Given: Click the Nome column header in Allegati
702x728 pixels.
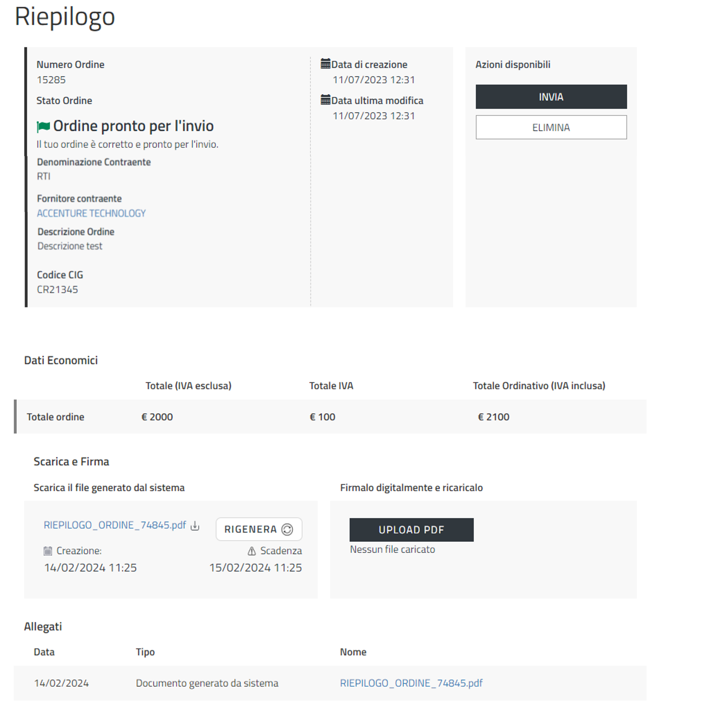Looking at the screenshot, I should coord(353,652).
